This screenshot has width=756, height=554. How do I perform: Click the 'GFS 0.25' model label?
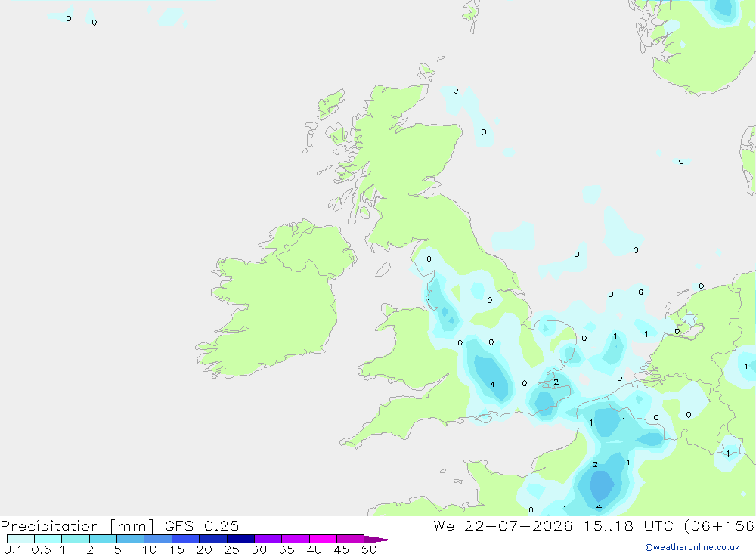202,526
